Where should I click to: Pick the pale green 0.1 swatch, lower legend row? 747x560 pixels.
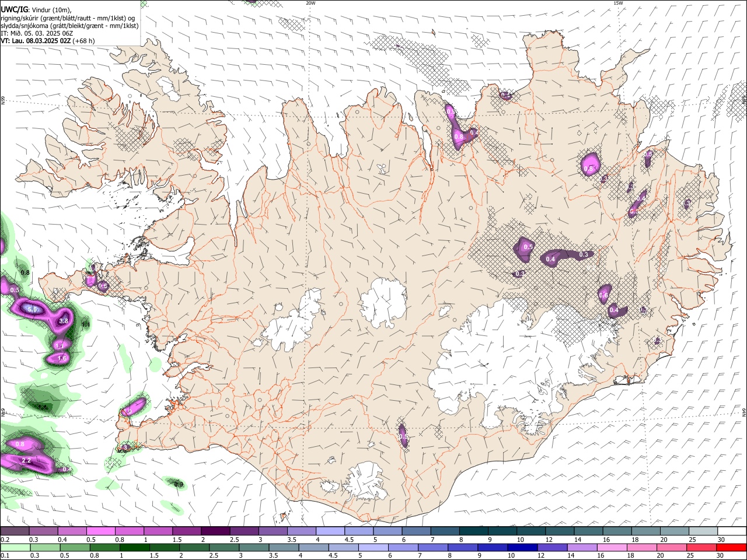coord(15,548)
